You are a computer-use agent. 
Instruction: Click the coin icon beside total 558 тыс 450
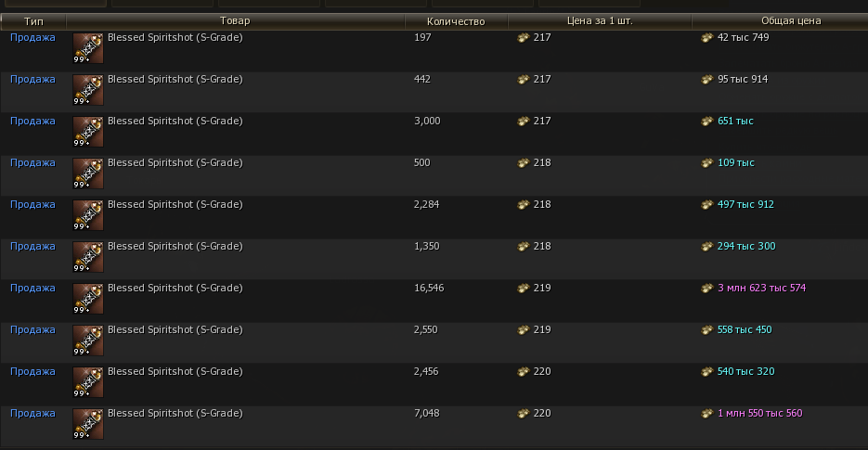(708, 330)
